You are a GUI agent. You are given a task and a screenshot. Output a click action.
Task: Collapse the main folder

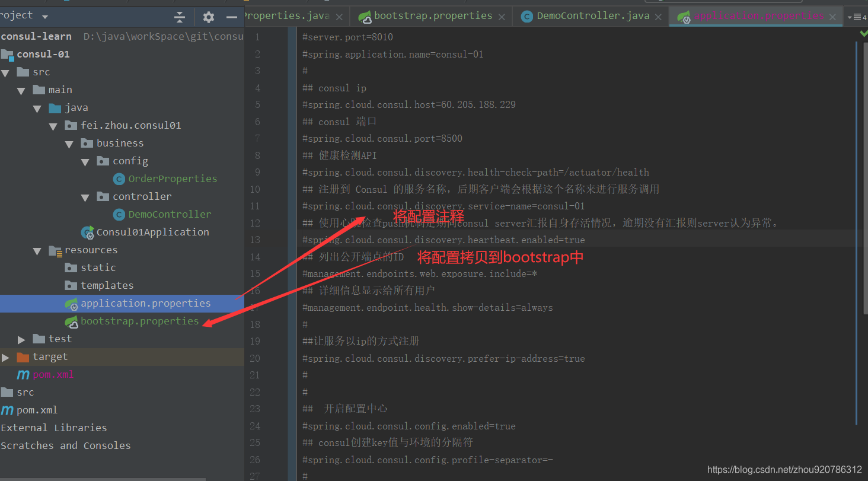[x=21, y=91]
